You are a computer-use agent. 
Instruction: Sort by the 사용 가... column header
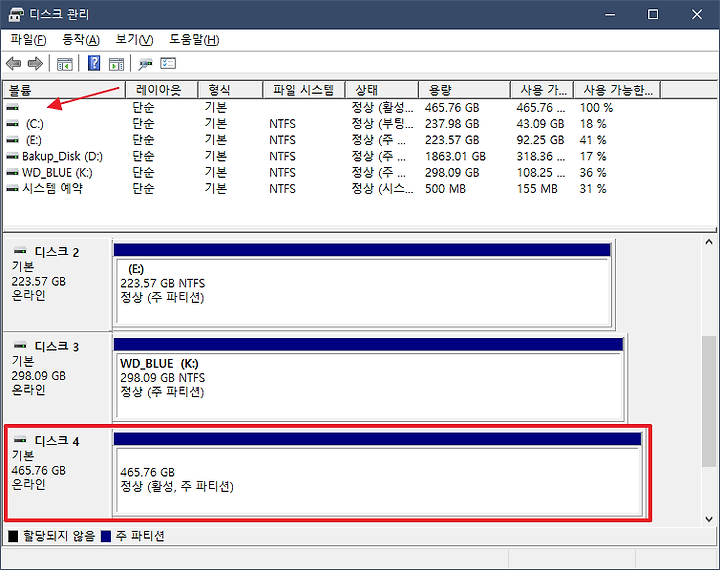coord(542,90)
